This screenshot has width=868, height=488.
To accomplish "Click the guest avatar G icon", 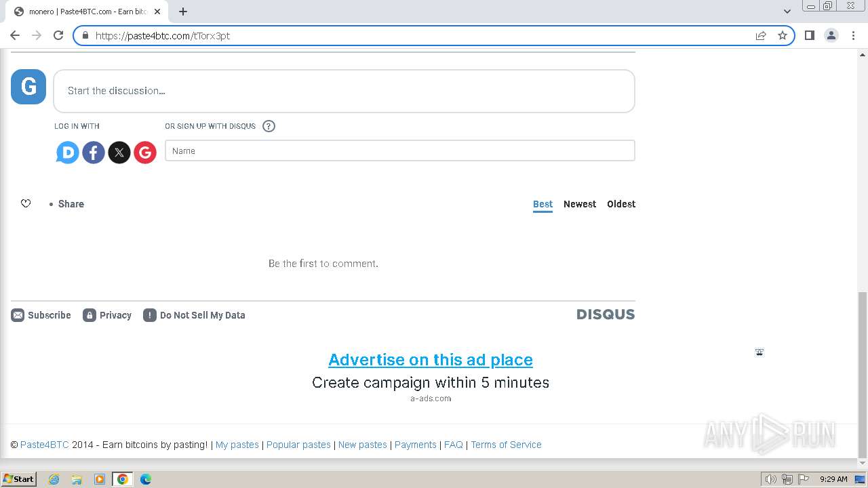I will click(28, 87).
